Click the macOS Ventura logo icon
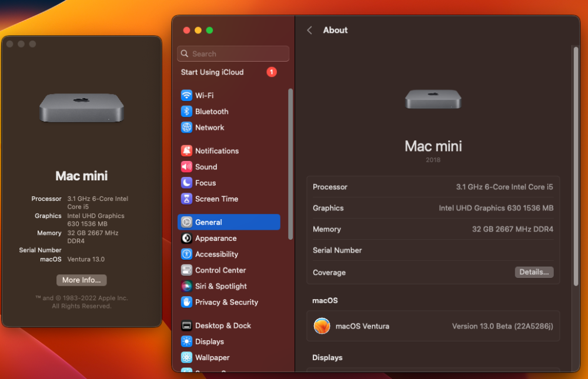This screenshot has width=588, height=379. tap(322, 326)
